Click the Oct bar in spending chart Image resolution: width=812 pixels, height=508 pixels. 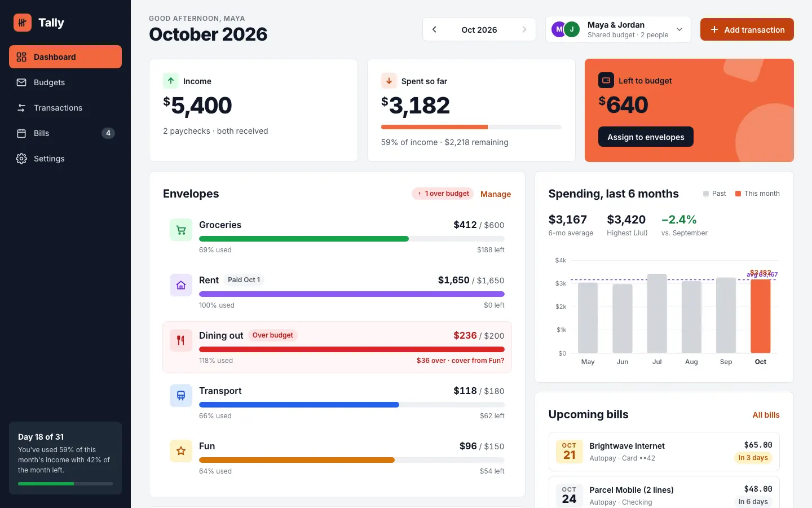761,316
